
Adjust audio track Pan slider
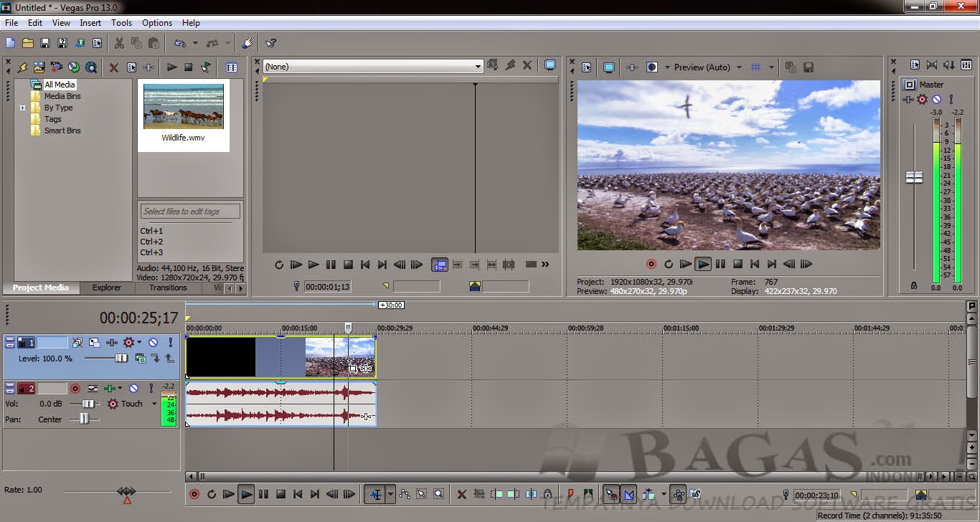click(x=85, y=419)
